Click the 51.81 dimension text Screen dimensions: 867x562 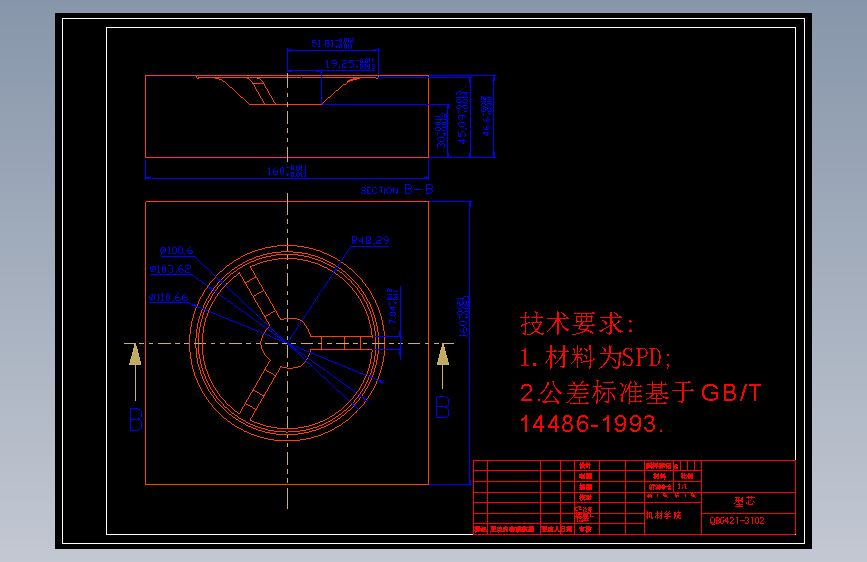332,43
